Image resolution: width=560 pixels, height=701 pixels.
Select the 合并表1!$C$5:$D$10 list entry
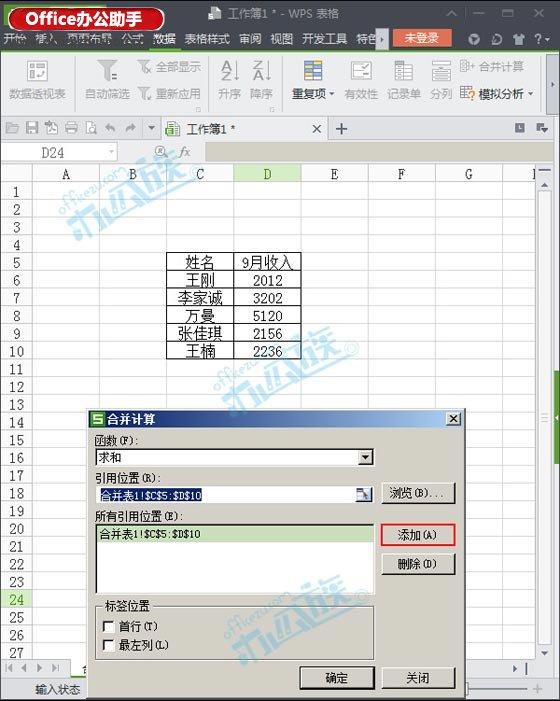click(235, 534)
